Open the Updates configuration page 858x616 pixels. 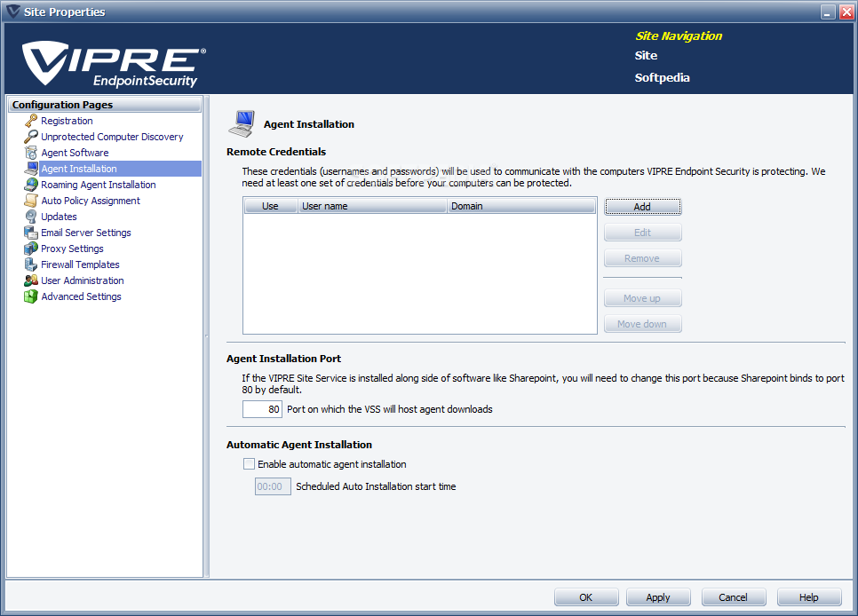click(x=60, y=216)
